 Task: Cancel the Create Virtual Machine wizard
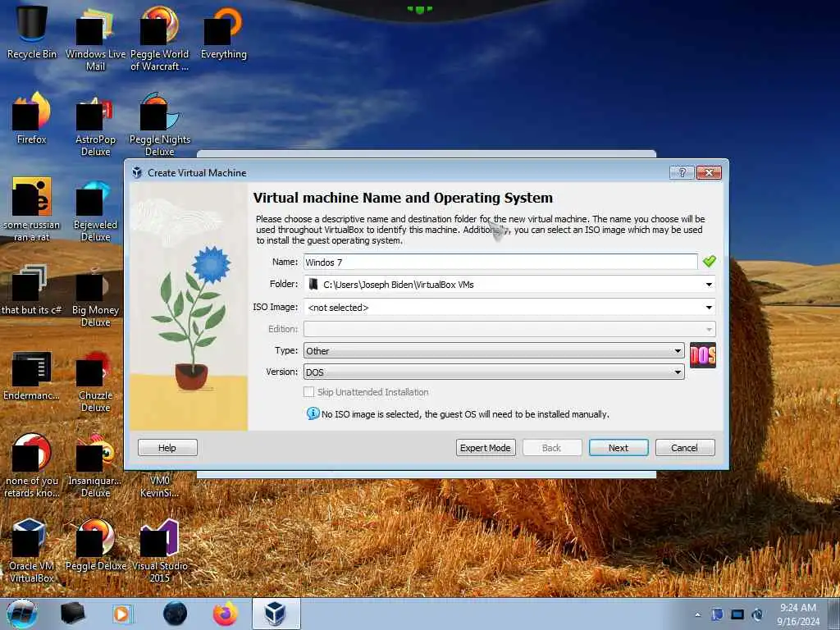tap(685, 448)
